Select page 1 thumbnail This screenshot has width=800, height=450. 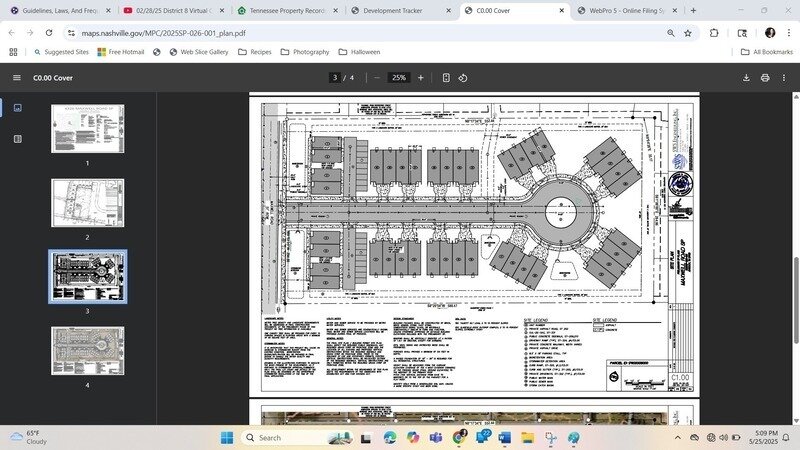coord(88,128)
